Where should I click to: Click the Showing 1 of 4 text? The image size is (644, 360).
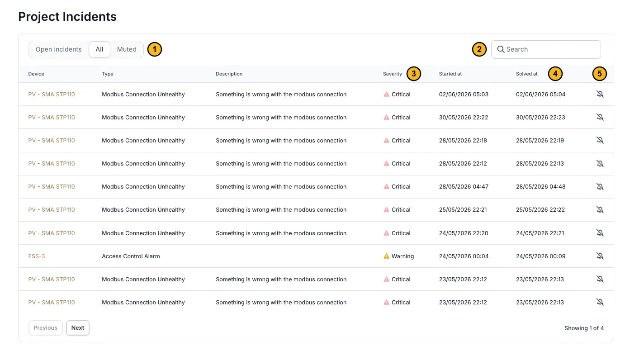tap(584, 328)
